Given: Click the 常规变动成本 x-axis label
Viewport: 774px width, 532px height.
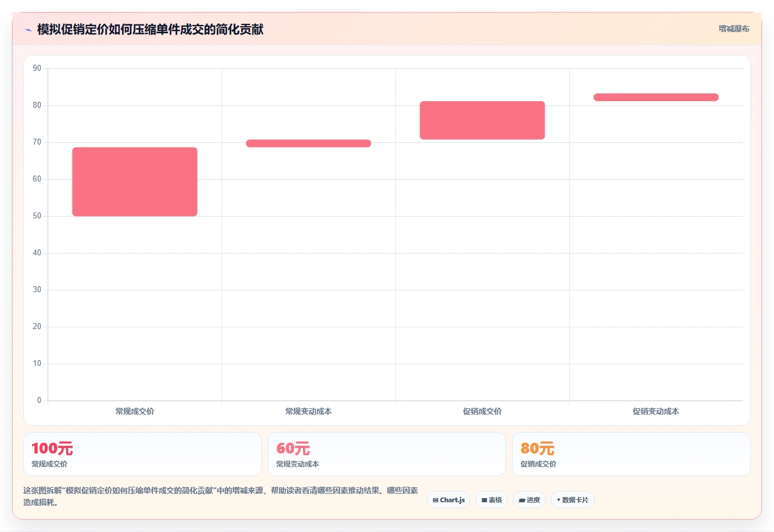Looking at the screenshot, I should pos(308,411).
